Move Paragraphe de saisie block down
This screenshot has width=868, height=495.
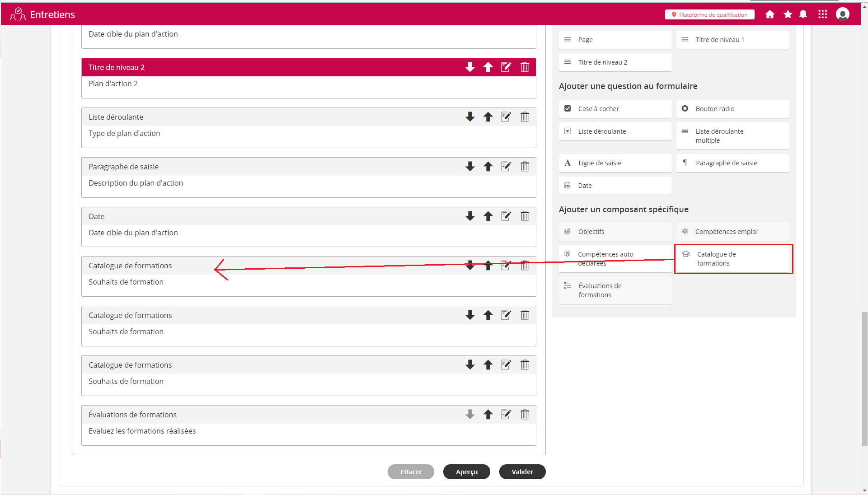click(470, 167)
